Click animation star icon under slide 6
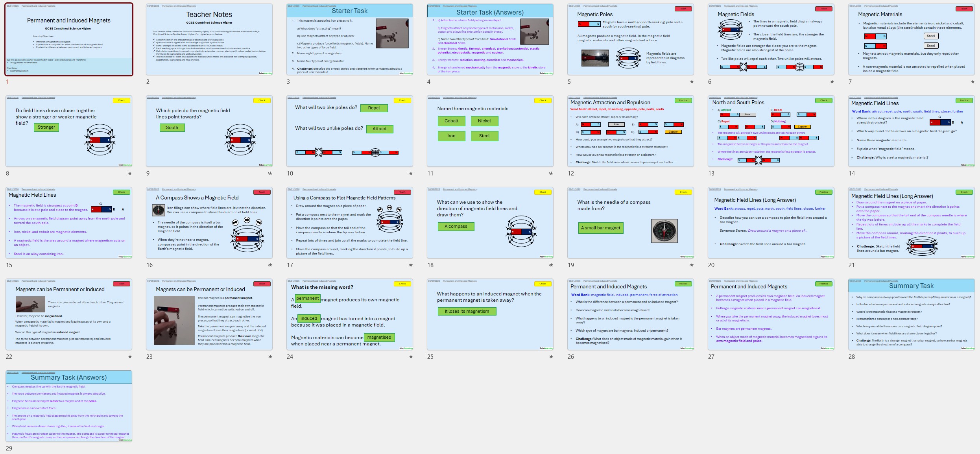980x454 pixels. click(832, 82)
